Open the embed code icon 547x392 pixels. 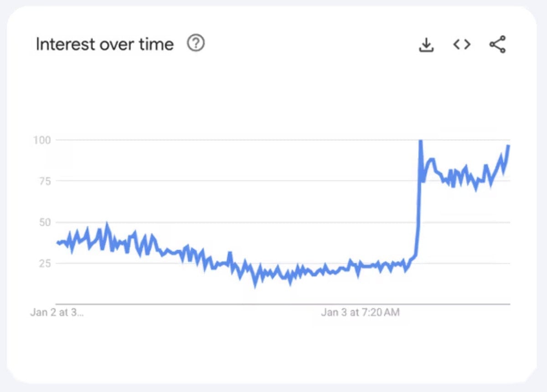(461, 44)
